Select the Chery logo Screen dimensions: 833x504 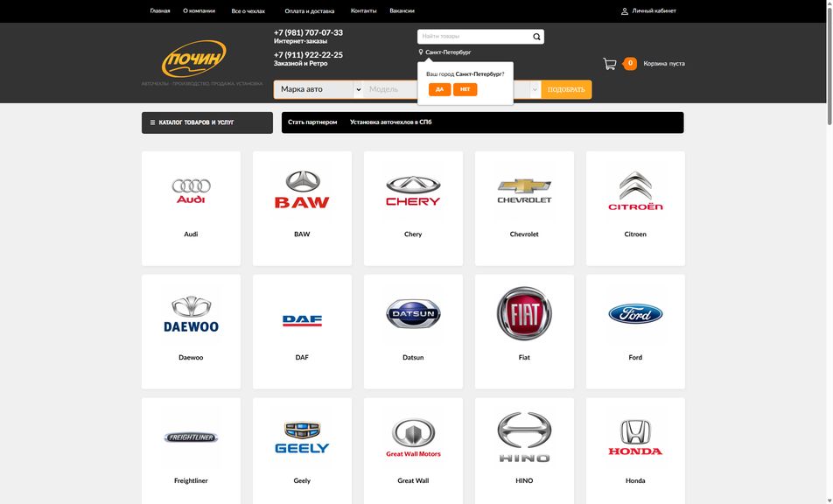coord(413,191)
